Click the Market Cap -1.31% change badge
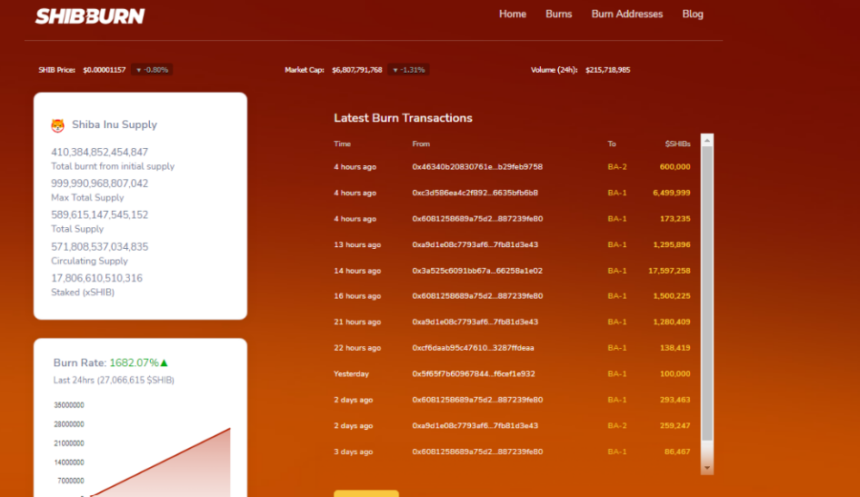Screen dimensions: 860x497 [x=408, y=70]
